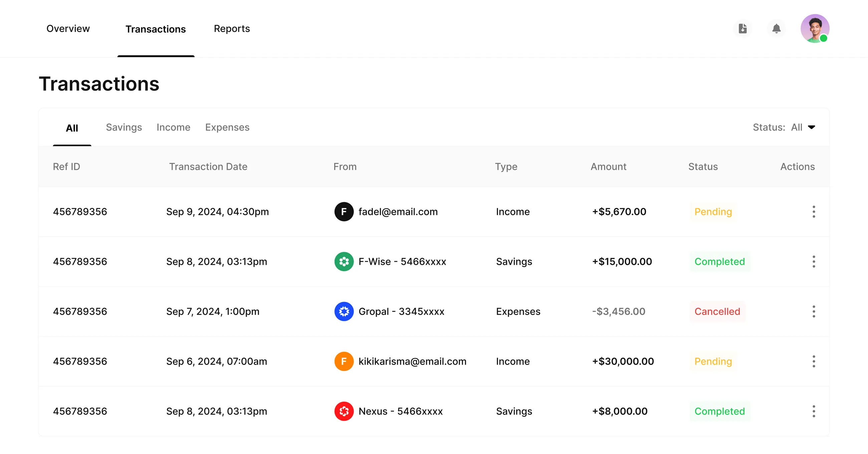Open actions menu for Nexus transaction
This screenshot has width=868, height=454.
(x=813, y=411)
